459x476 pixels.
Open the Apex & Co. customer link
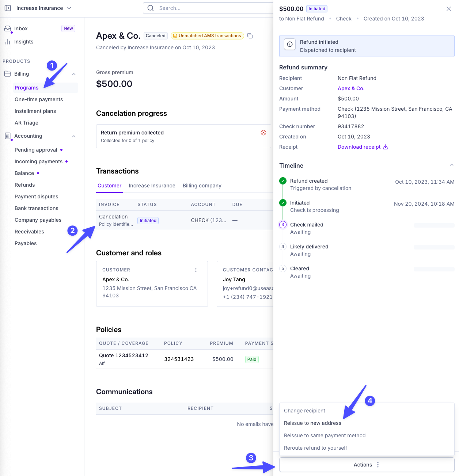pyautogui.click(x=351, y=88)
